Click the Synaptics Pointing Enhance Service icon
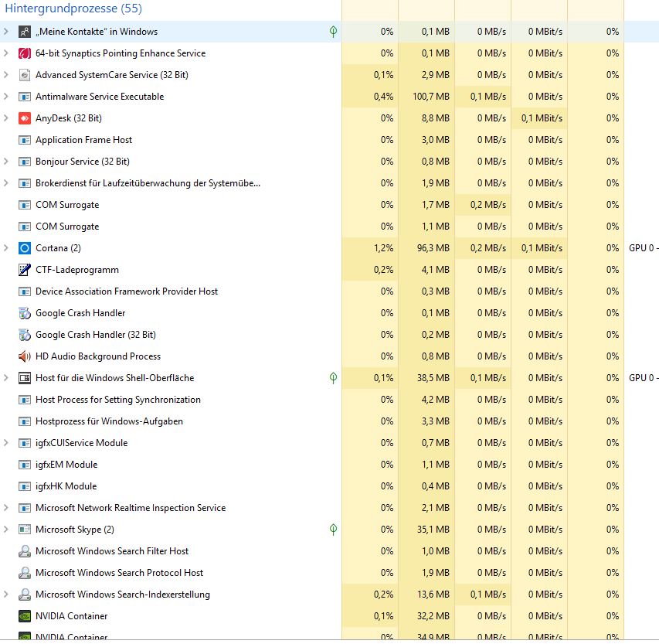The width and height of the screenshot is (659, 644). tap(25, 53)
